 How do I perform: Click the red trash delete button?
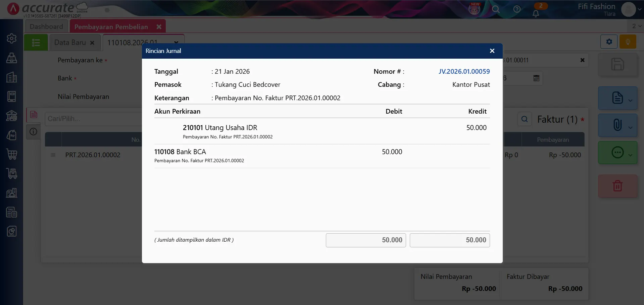tap(617, 186)
